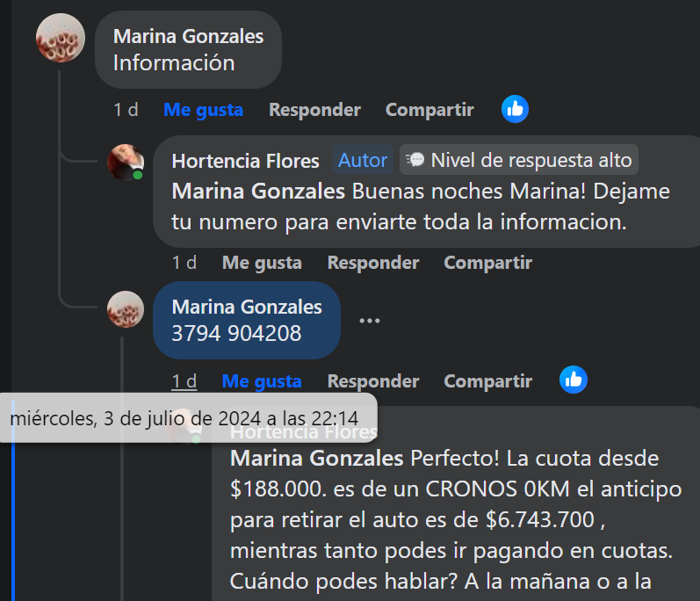Click "Responder" under the phone number comment
The width and height of the screenshot is (700, 601).
(x=373, y=381)
